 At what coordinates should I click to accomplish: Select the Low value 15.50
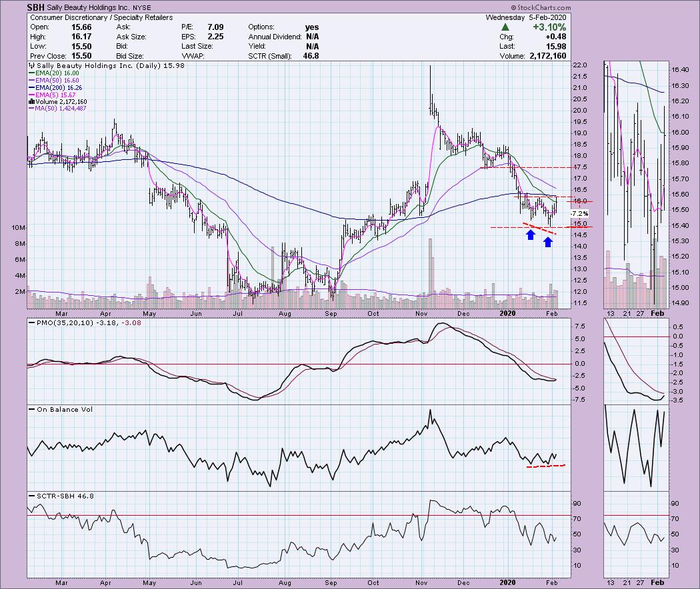pyautogui.click(x=81, y=47)
